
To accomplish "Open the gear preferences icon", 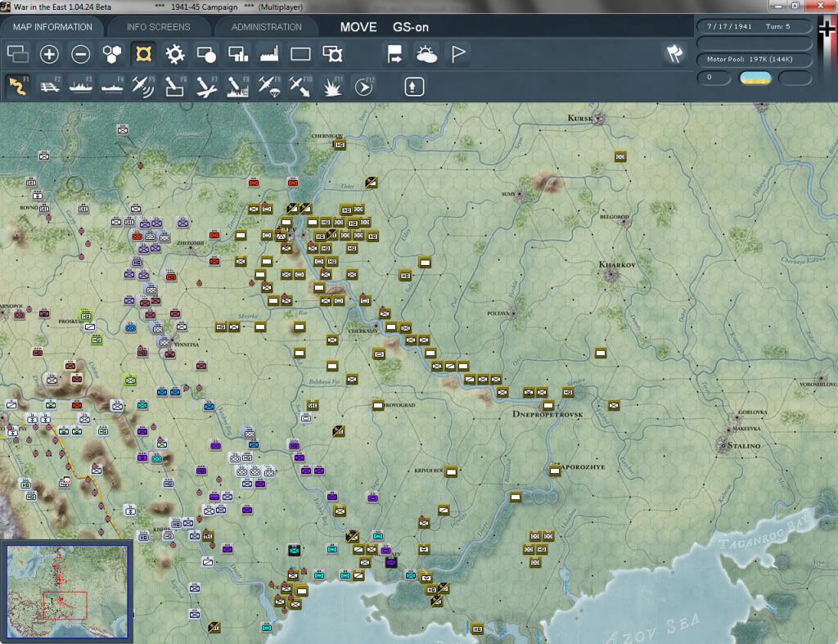I will 175,54.
